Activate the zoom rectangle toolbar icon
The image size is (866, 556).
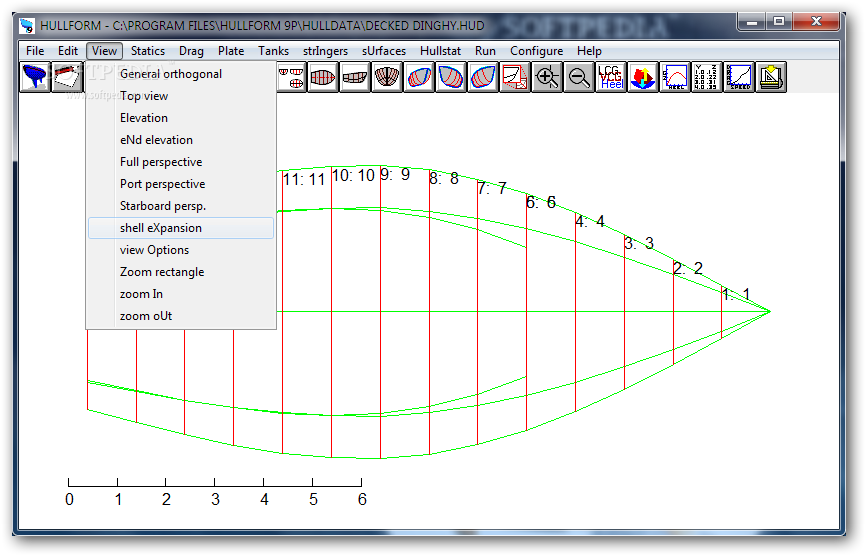click(515, 77)
